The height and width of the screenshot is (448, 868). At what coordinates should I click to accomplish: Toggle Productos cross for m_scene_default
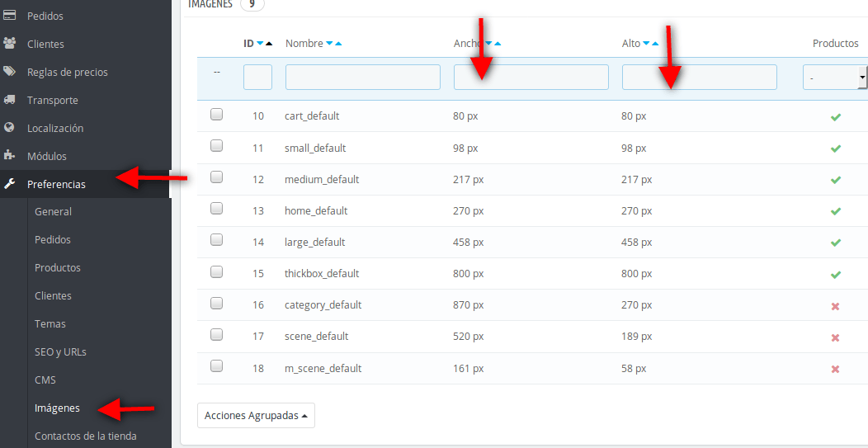click(x=836, y=369)
